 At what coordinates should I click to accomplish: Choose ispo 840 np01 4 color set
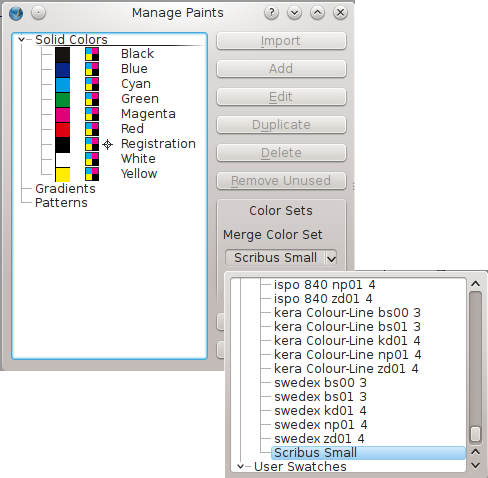[x=325, y=285]
